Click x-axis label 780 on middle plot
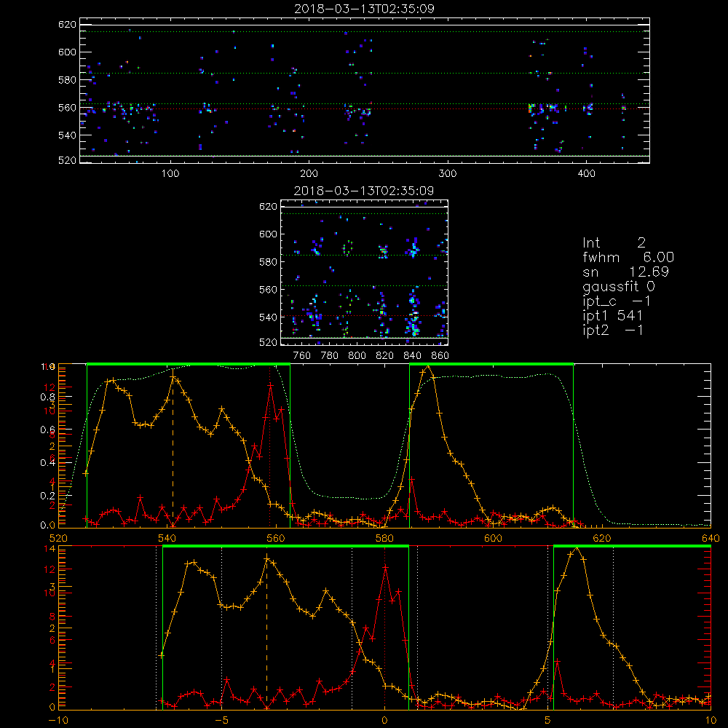 click(x=330, y=356)
